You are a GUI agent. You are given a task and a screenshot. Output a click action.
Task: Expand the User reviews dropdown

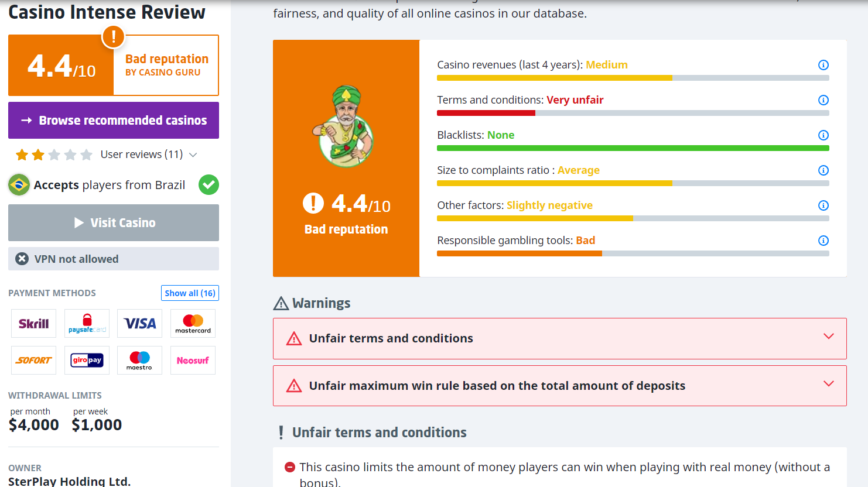pyautogui.click(x=193, y=155)
